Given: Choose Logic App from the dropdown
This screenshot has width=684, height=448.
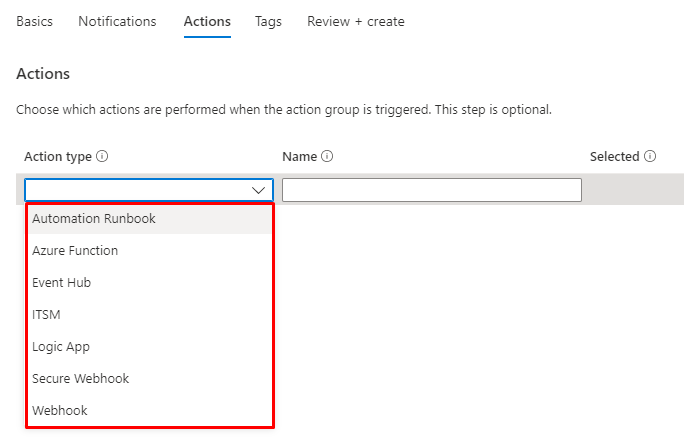Looking at the screenshot, I should tap(61, 347).
